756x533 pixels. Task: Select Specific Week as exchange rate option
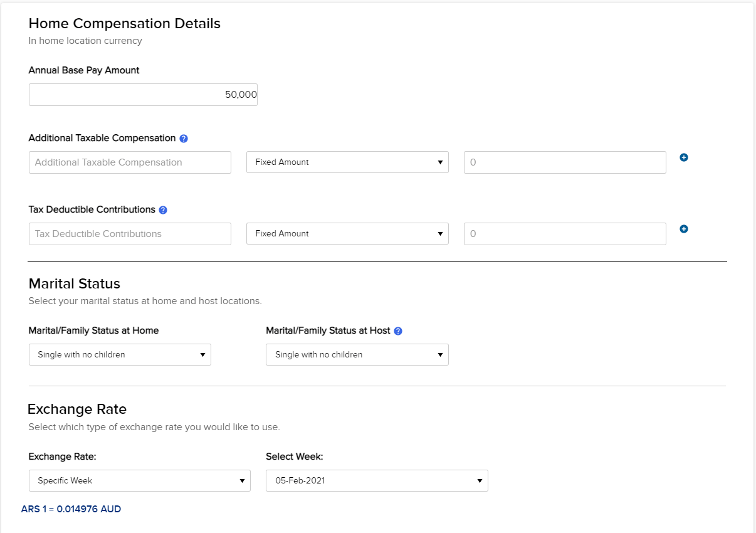pyautogui.click(x=139, y=480)
